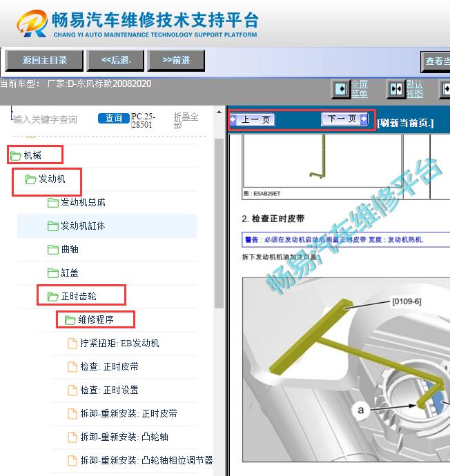This screenshot has width=450, height=476.
Task: Click the current model text 厂家:D-东风标致20082020
Action: tap(99, 83)
